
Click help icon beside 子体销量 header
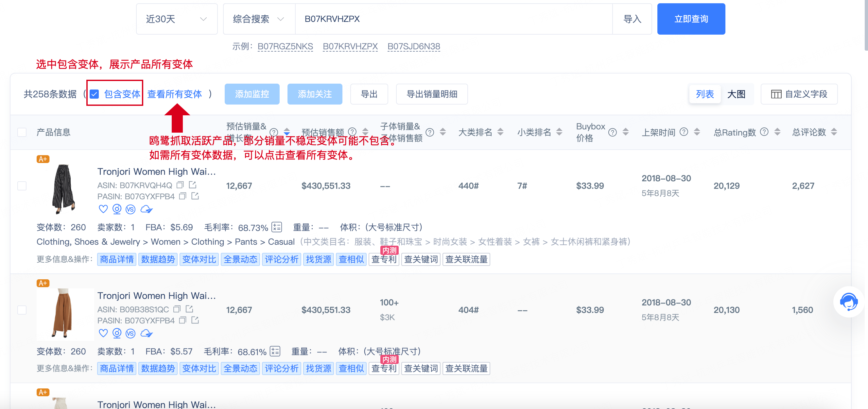(x=430, y=132)
